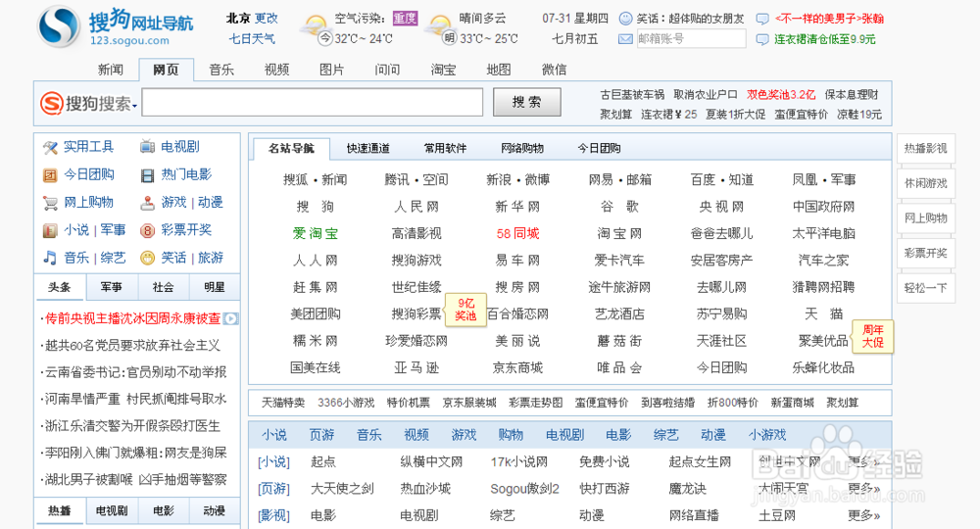Open the 实用工具 tools icon

(50, 147)
